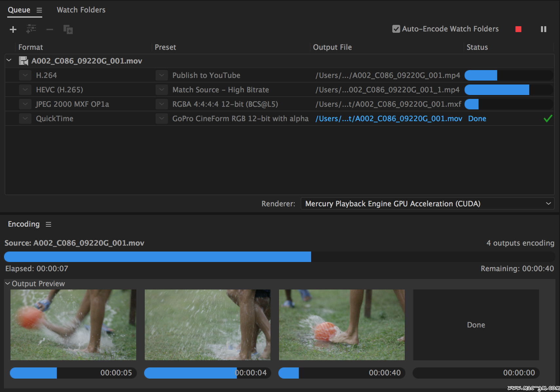560x392 pixels.
Task: Click the Publish to YouTube preset
Action: tap(206, 75)
